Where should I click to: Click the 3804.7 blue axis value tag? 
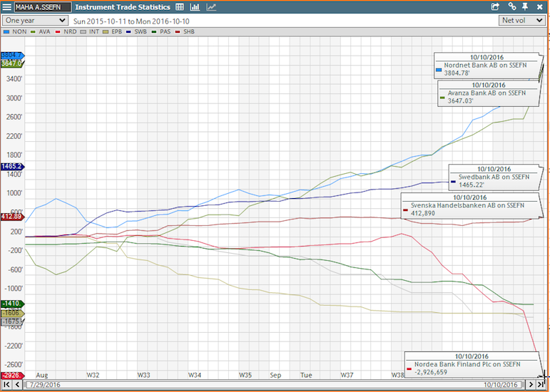pyautogui.click(x=12, y=55)
